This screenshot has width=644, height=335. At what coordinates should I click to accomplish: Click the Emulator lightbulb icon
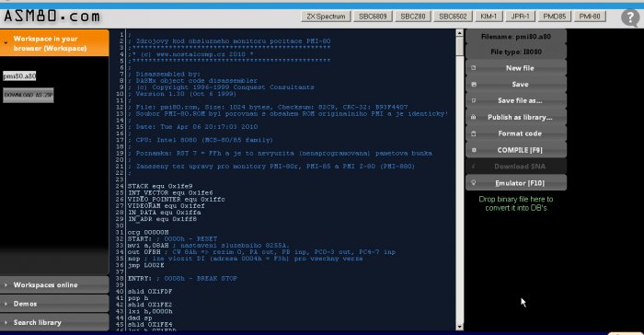click(x=474, y=183)
